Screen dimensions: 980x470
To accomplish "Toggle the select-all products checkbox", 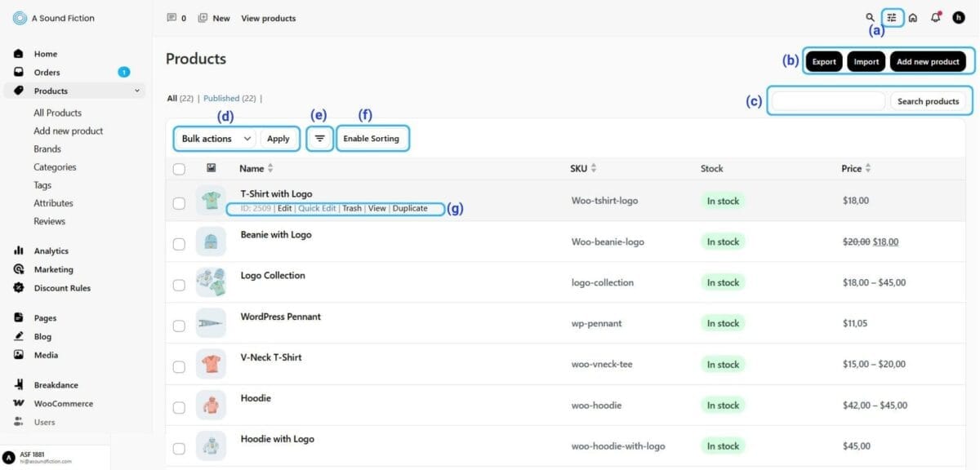I will (x=179, y=169).
